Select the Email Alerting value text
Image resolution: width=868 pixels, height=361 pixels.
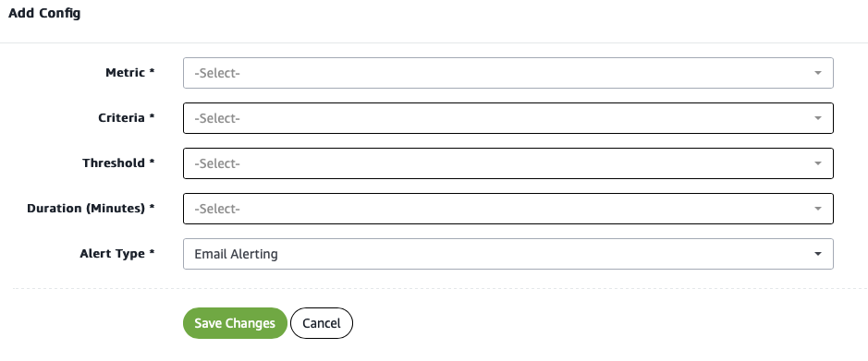click(236, 254)
